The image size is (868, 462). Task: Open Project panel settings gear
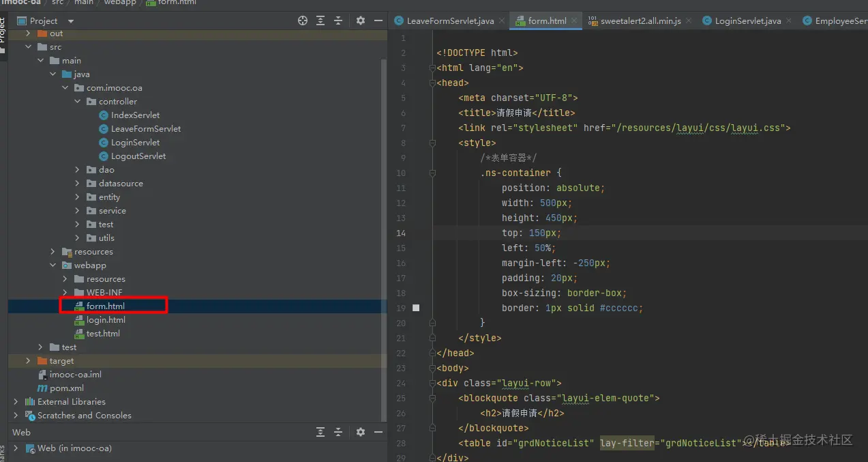[x=361, y=21]
